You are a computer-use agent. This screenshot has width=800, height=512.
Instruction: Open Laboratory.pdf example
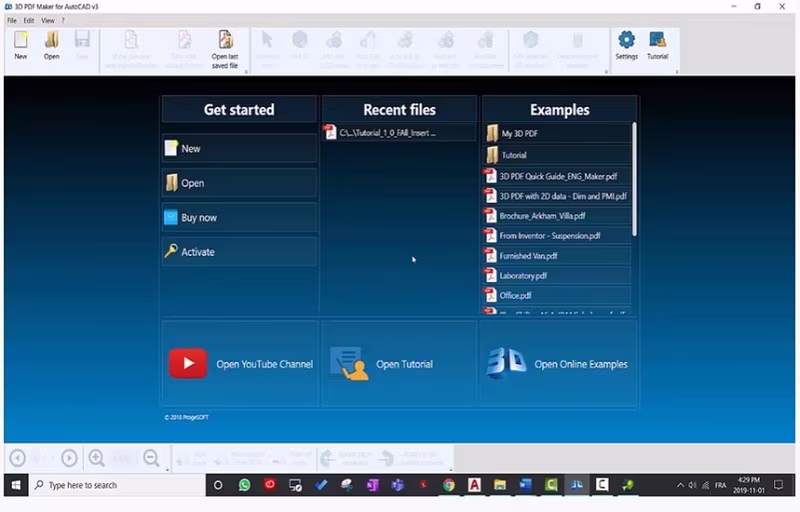(557, 275)
